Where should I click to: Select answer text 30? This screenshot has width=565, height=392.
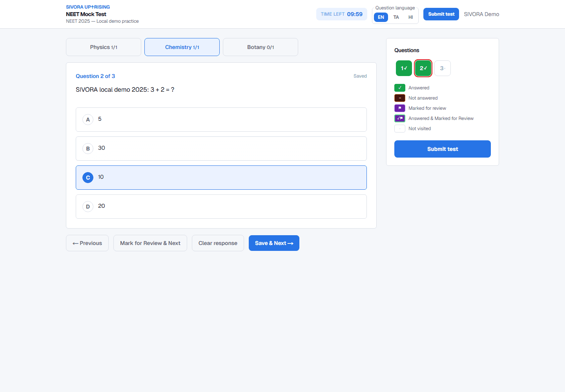102,148
